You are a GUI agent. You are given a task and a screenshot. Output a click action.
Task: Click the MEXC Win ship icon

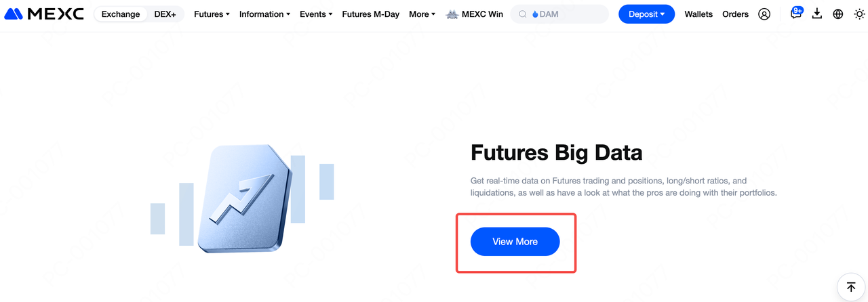452,14
